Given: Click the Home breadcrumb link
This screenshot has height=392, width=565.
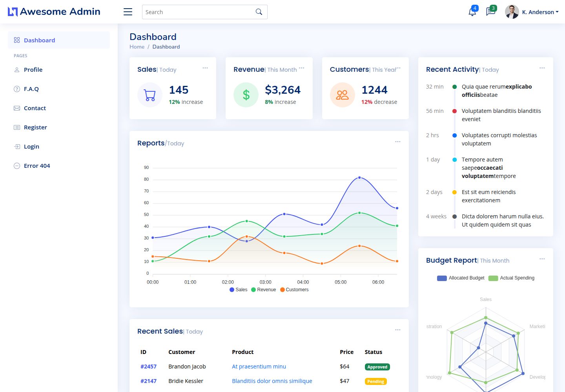Looking at the screenshot, I should 137,47.
